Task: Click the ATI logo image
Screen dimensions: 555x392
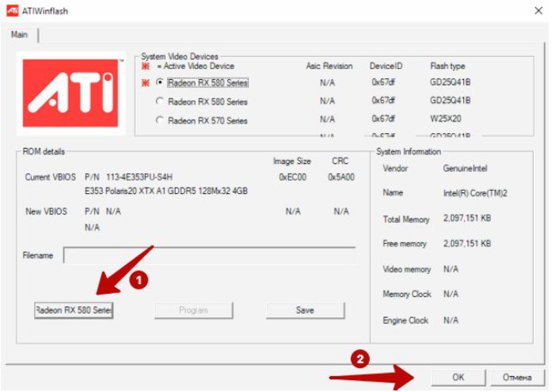Action: [70, 93]
